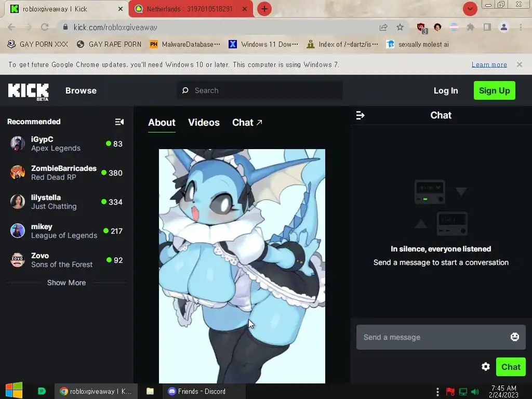Screen dimensions: 532x399
Task: Switch to the About tab
Action: (x=162, y=123)
